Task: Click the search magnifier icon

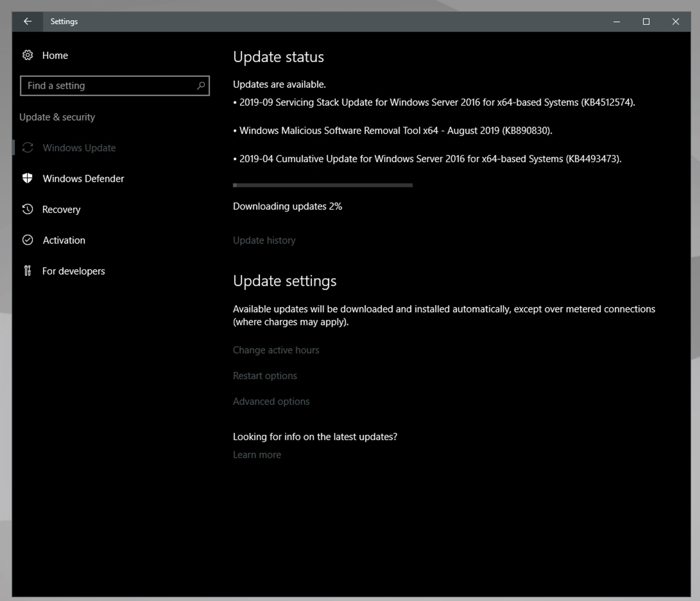Action: point(201,86)
